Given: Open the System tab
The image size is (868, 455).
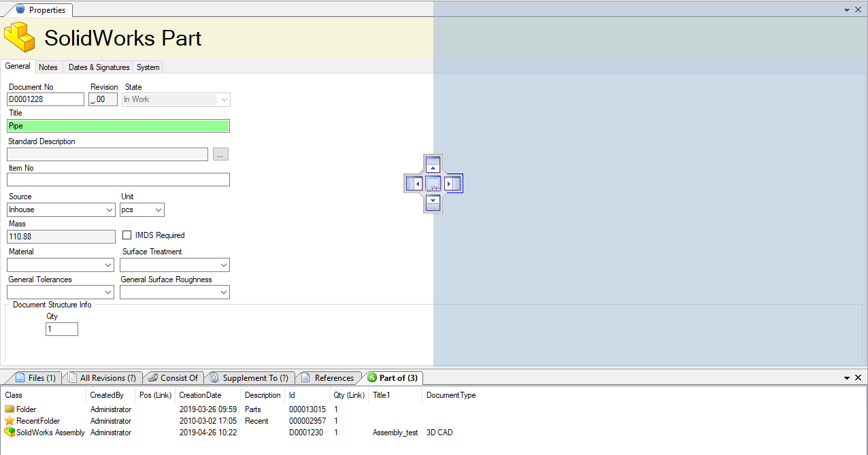Looking at the screenshot, I should 148,67.
